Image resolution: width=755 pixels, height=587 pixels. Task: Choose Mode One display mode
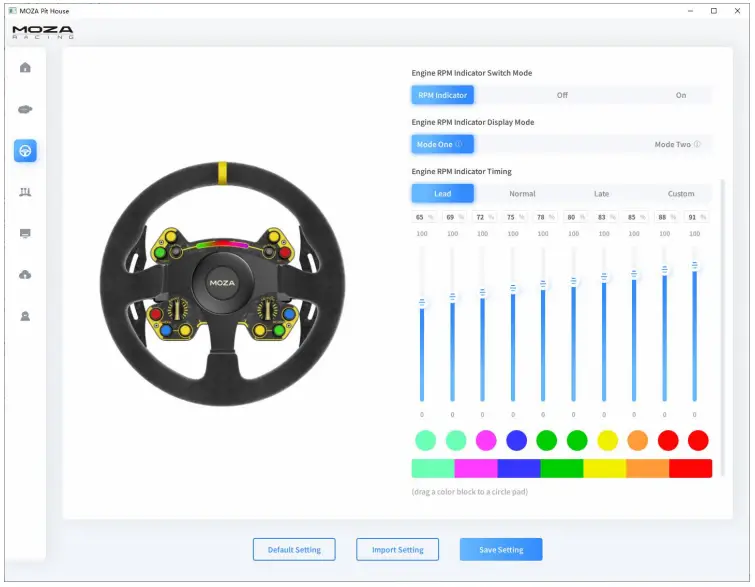[443, 144]
